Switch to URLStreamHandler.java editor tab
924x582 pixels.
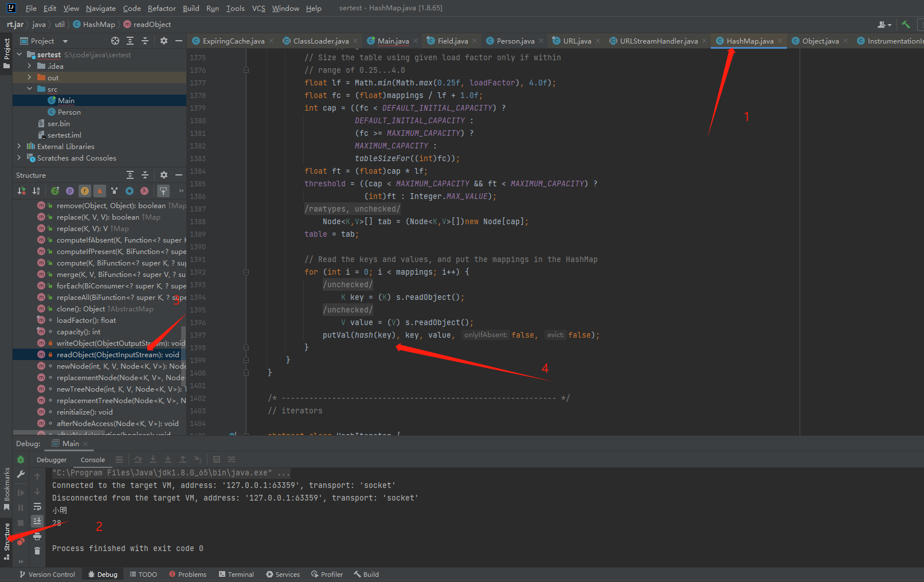click(659, 41)
